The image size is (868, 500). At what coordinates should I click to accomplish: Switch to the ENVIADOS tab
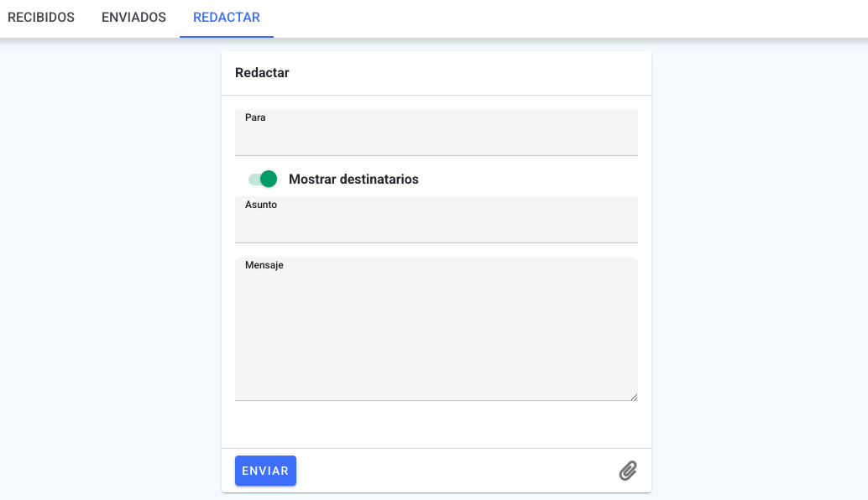[134, 18]
